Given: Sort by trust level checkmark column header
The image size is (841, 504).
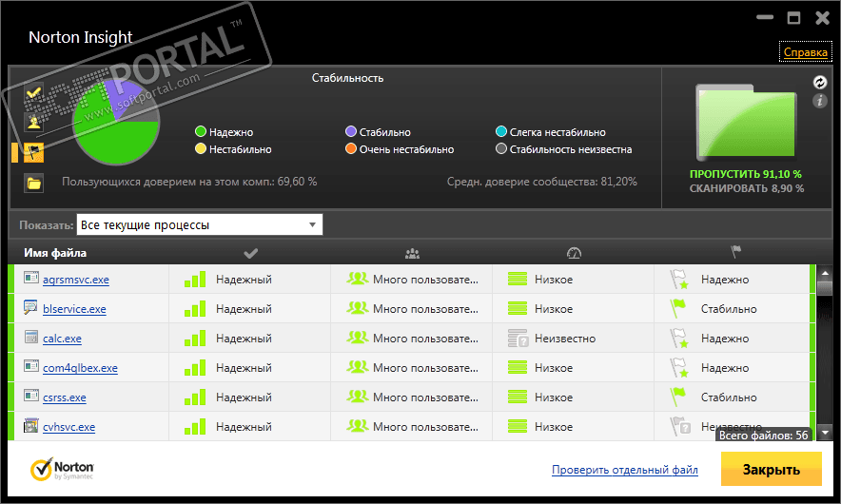Looking at the screenshot, I should coord(250,253).
